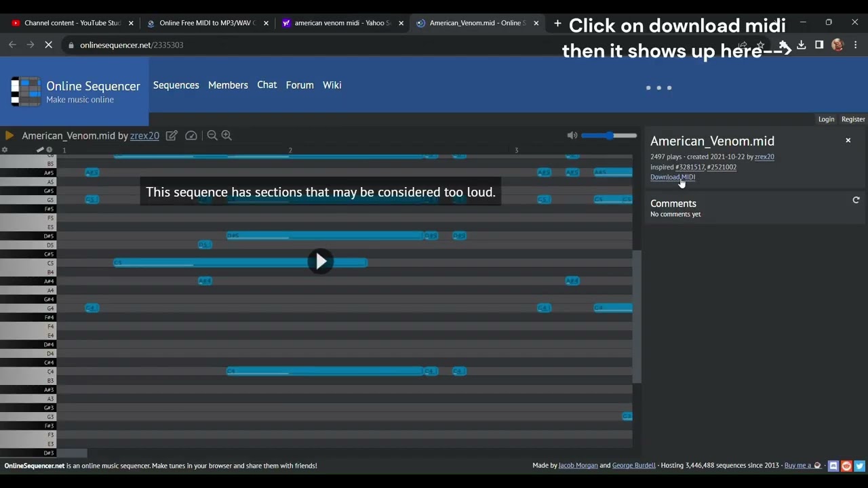
Task: Open the Forum page
Action: click(300, 85)
